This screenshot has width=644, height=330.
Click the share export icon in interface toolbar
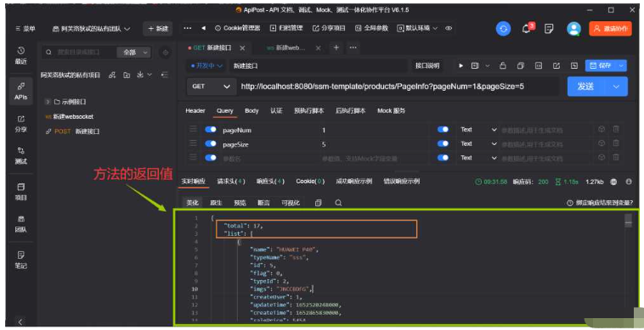click(x=556, y=65)
